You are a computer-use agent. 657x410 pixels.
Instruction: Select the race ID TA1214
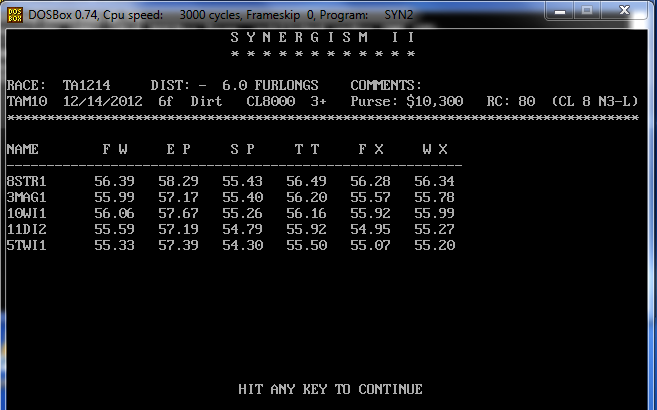(x=87, y=85)
